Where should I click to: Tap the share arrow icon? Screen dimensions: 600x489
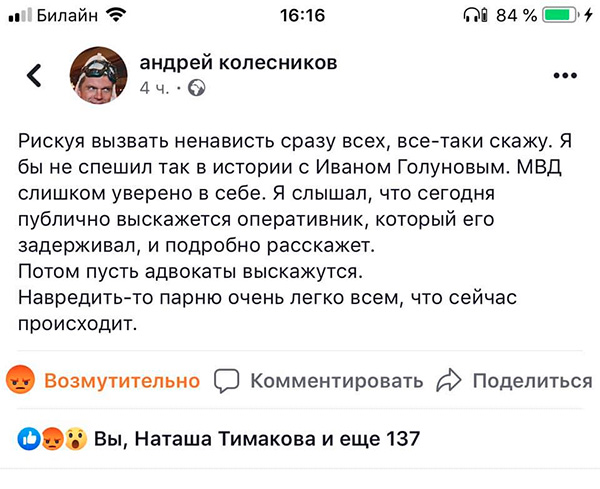[x=450, y=380]
